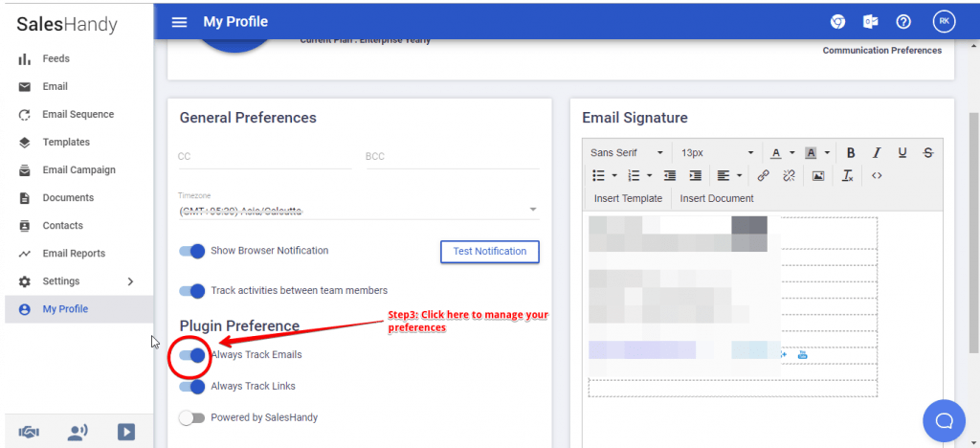The image size is (980, 448).
Task: Toggle Always Track Emails switch
Action: tap(191, 355)
